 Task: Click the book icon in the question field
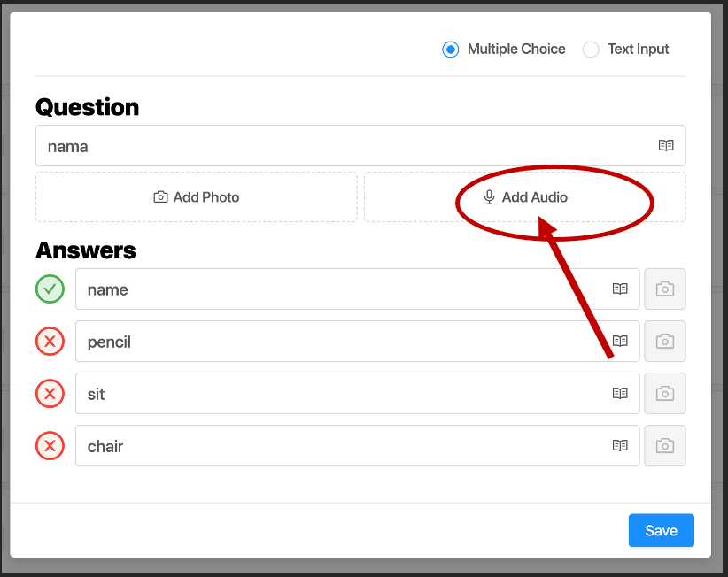tap(666, 146)
